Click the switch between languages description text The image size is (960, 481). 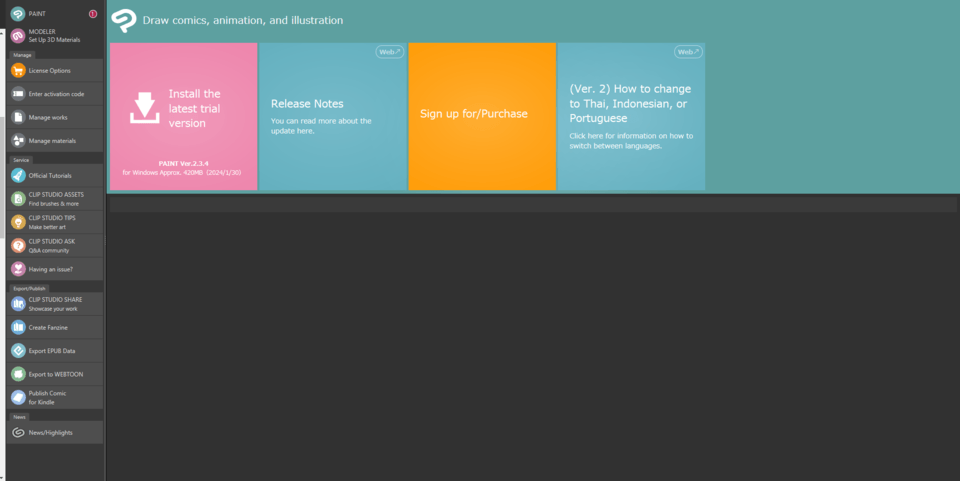631,141
